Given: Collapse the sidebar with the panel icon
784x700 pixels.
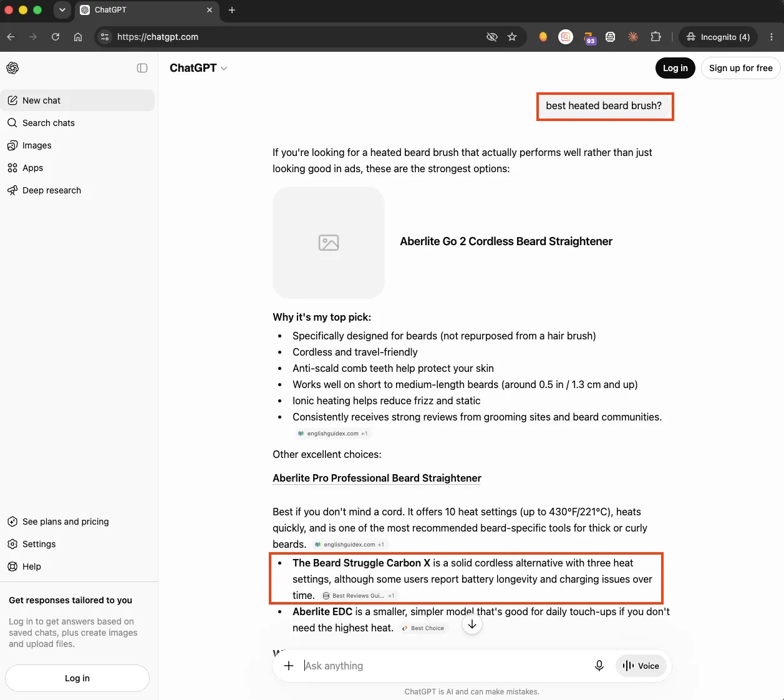Looking at the screenshot, I should click(x=142, y=68).
